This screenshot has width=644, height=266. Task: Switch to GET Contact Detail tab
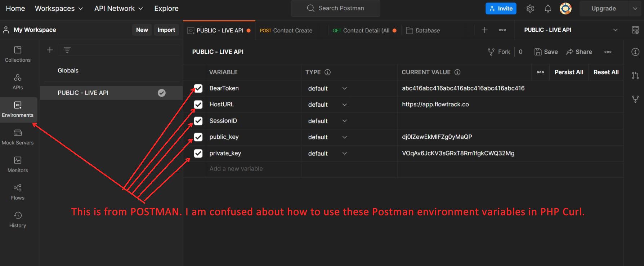point(365,31)
